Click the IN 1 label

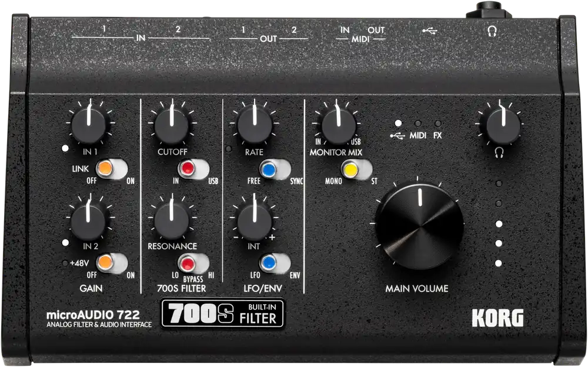pyautogui.click(x=90, y=152)
